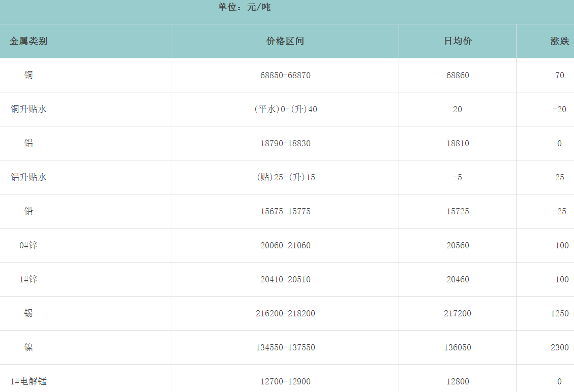Image resolution: width=574 pixels, height=392 pixels.
Task: Click the 锡 price change value 1250
Action: tap(559, 313)
